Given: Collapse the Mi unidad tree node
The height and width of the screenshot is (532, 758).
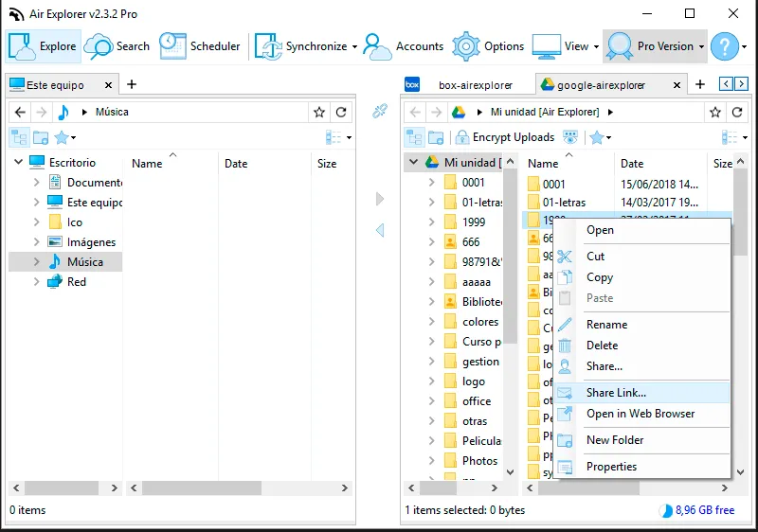Looking at the screenshot, I should click(413, 162).
